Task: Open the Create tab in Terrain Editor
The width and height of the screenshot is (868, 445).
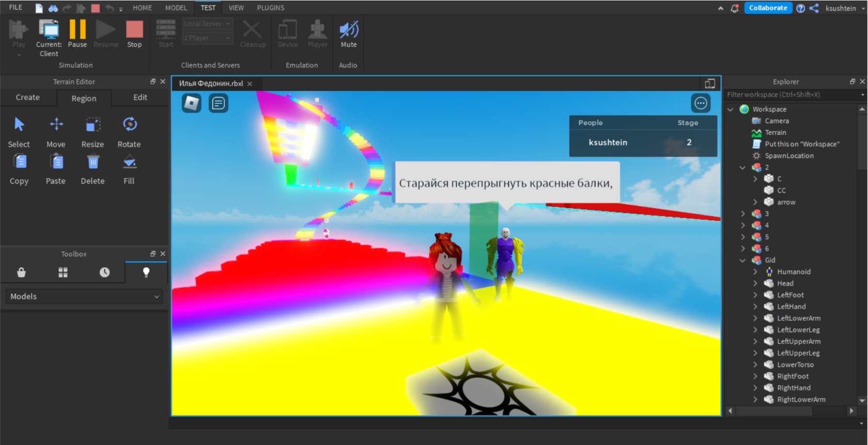Action: 28,97
